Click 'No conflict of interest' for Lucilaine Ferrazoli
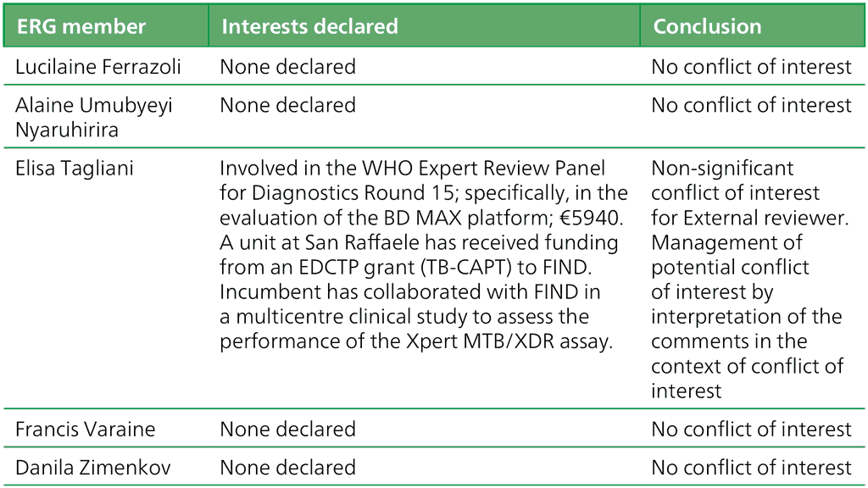 point(751,67)
